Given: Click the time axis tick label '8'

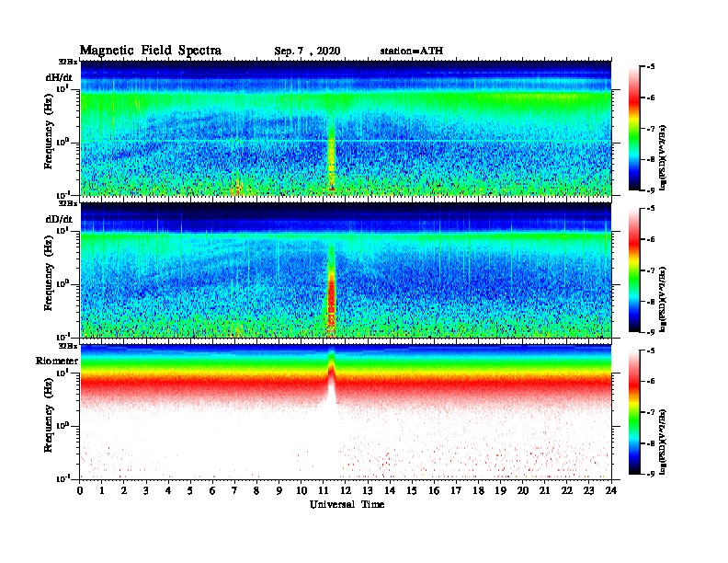Looking at the screenshot, I should [256, 491].
